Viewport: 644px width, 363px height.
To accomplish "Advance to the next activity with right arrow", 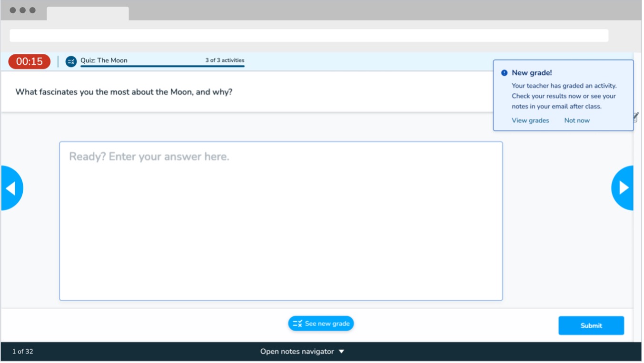I will pos(623,188).
